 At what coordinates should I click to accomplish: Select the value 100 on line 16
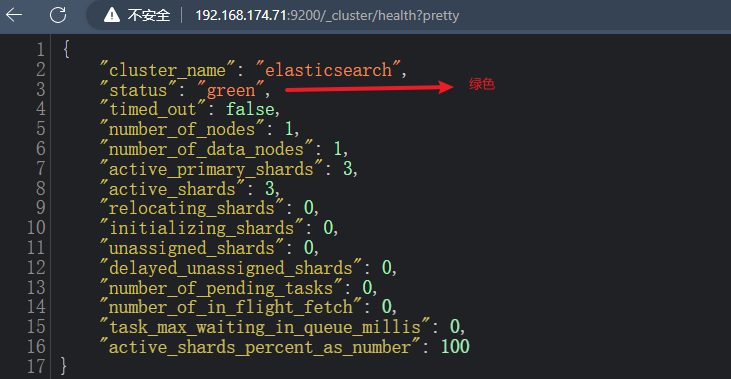(455, 346)
